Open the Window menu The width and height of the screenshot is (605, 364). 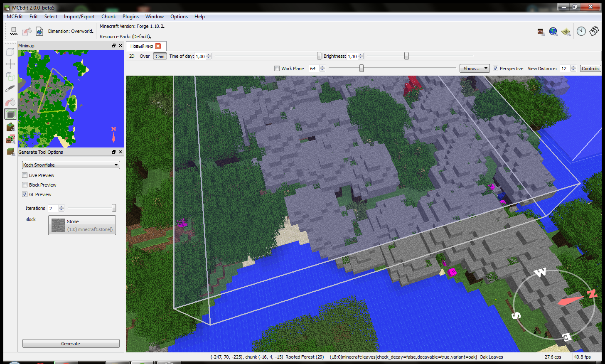click(x=155, y=17)
